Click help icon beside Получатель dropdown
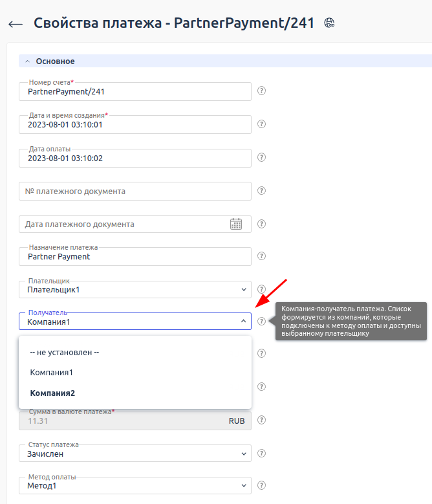This screenshot has width=432, height=504. tap(262, 322)
